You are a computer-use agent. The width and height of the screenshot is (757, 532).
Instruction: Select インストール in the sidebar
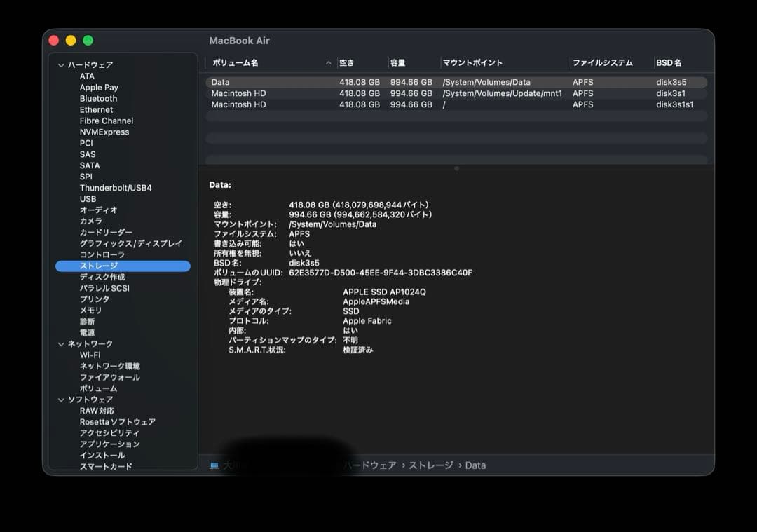[102, 455]
